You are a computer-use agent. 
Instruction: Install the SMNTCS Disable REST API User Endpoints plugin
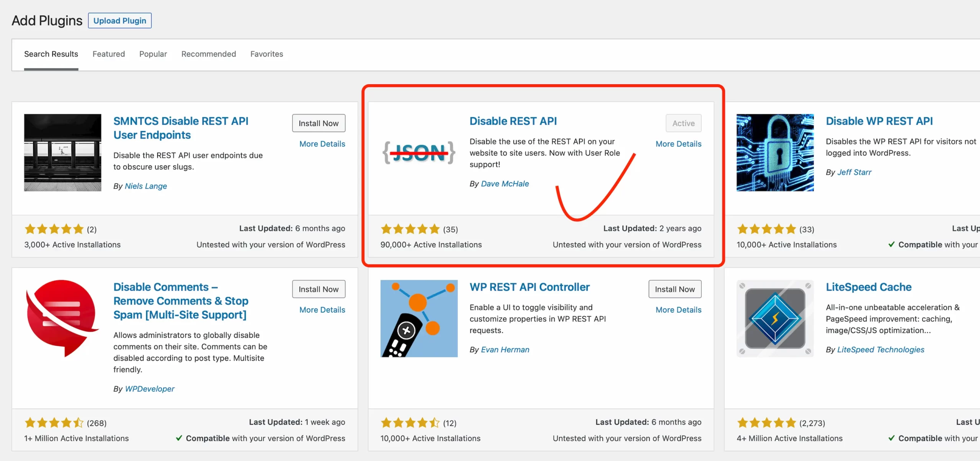[318, 123]
